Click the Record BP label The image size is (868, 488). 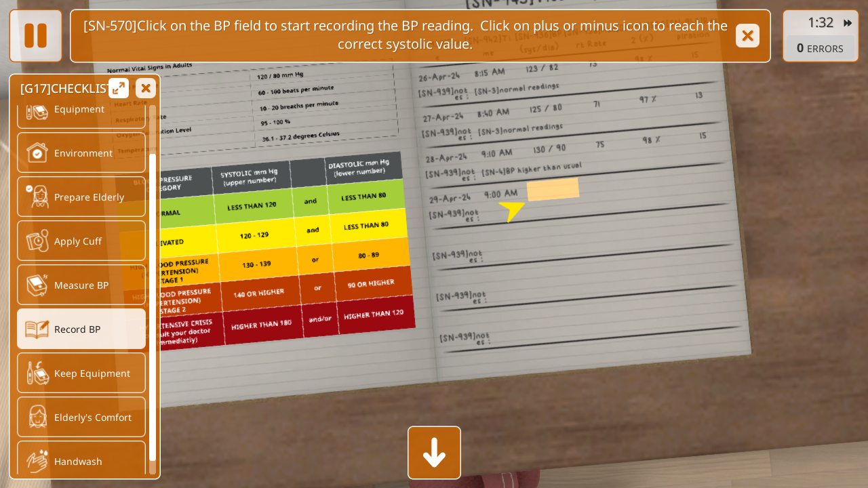77,329
